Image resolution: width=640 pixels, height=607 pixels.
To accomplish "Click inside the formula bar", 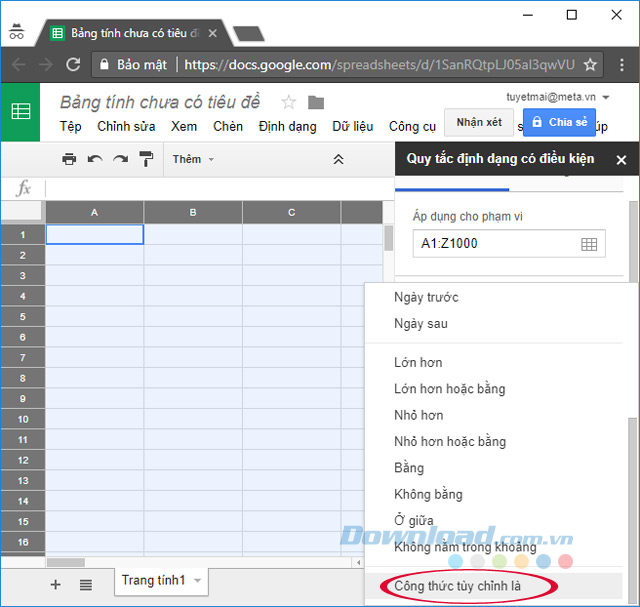I will click(x=220, y=189).
